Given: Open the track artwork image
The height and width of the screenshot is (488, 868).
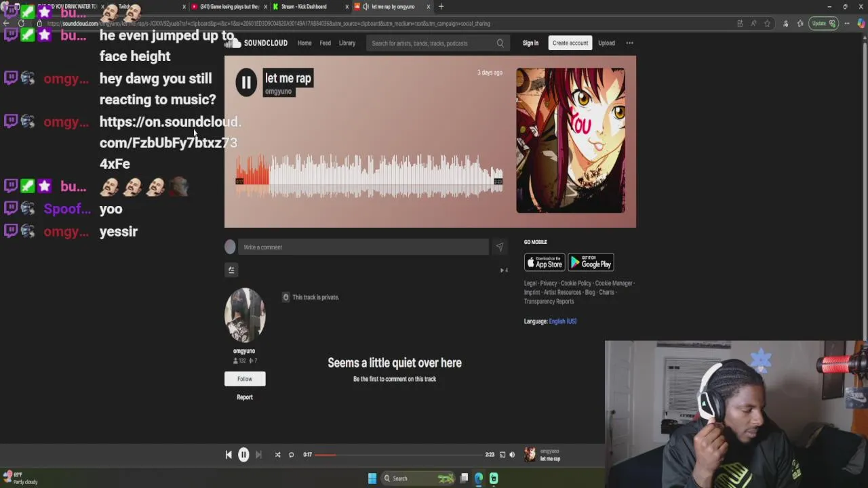Looking at the screenshot, I should click(x=570, y=140).
